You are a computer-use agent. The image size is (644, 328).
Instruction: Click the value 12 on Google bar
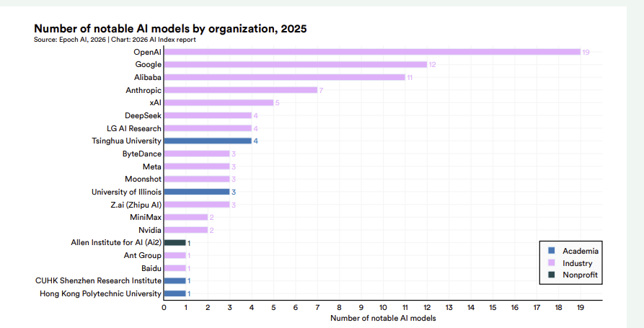point(432,64)
